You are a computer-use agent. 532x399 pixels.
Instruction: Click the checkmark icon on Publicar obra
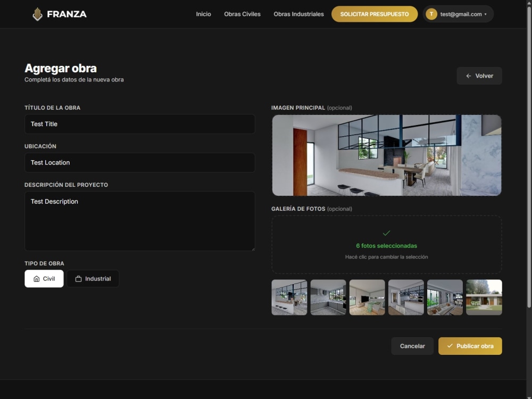(x=450, y=346)
